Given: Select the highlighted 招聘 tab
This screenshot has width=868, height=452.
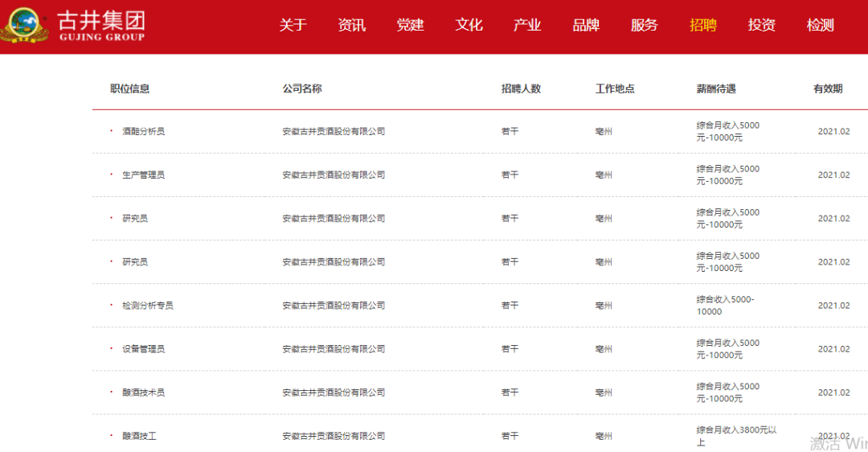Looking at the screenshot, I should [x=703, y=25].
